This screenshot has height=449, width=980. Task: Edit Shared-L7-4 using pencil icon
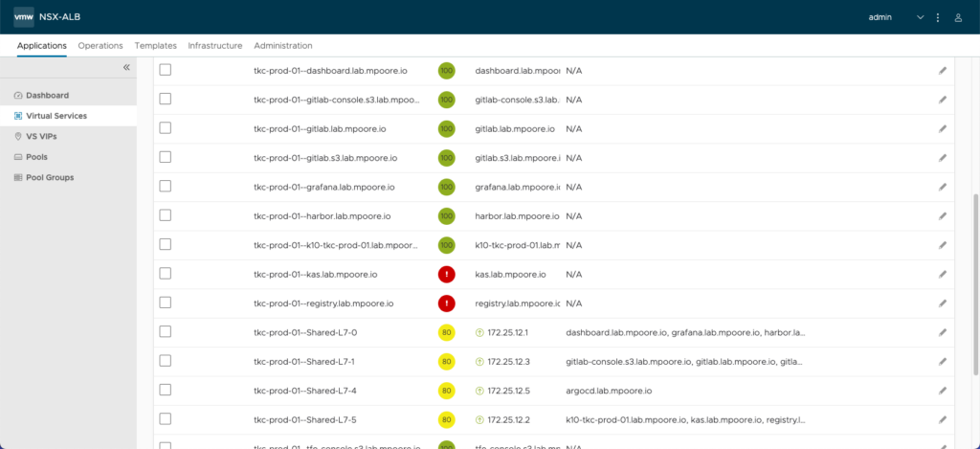click(943, 391)
